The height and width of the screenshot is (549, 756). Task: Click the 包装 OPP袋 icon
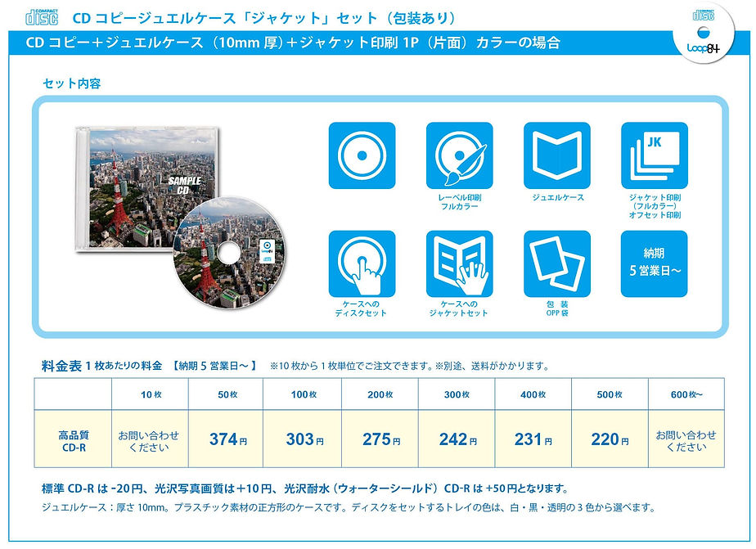click(x=557, y=263)
